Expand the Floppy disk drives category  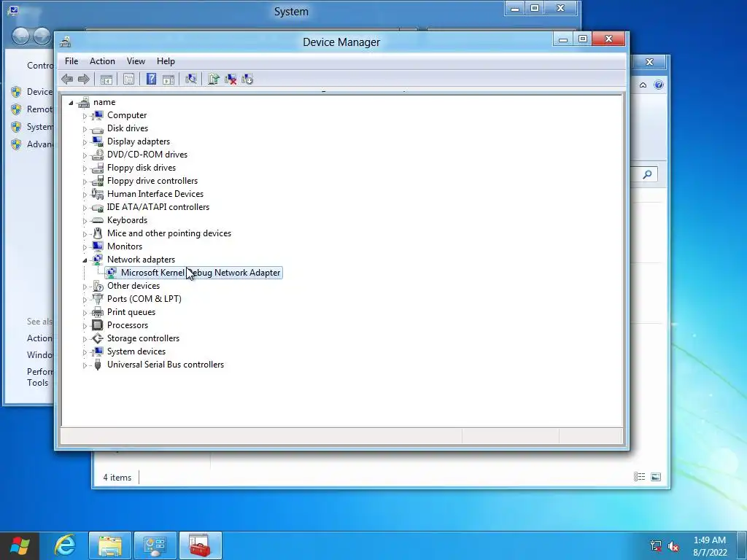tap(85, 168)
